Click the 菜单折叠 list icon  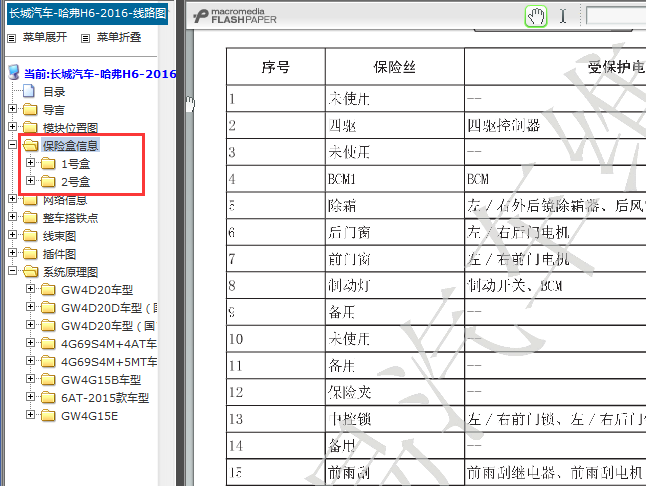click(85, 38)
